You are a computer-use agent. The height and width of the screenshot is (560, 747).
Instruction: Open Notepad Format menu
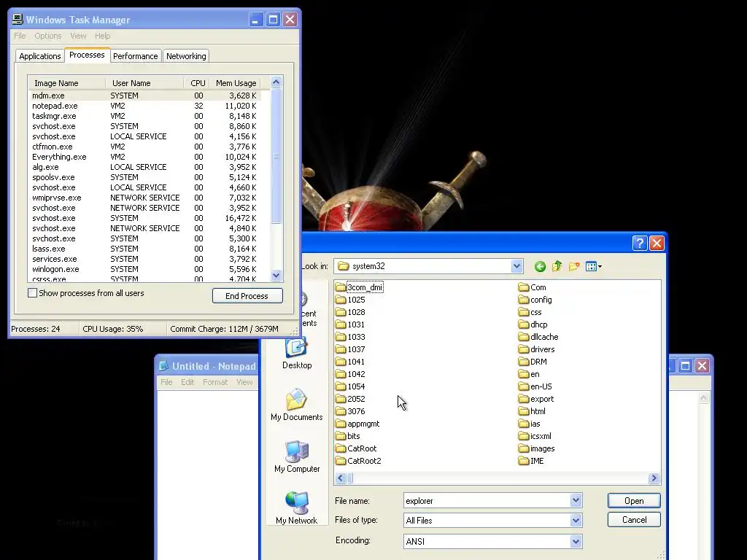pos(215,382)
